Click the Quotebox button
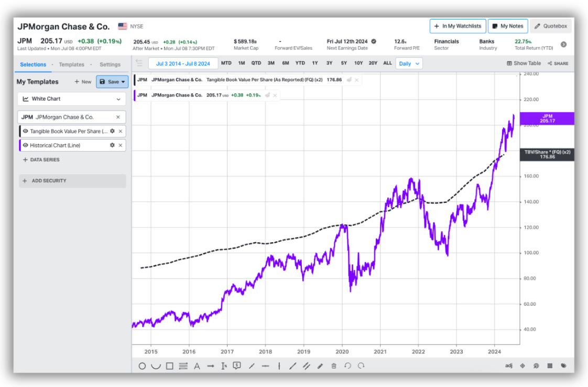The width and height of the screenshot is (588, 387). tap(550, 26)
